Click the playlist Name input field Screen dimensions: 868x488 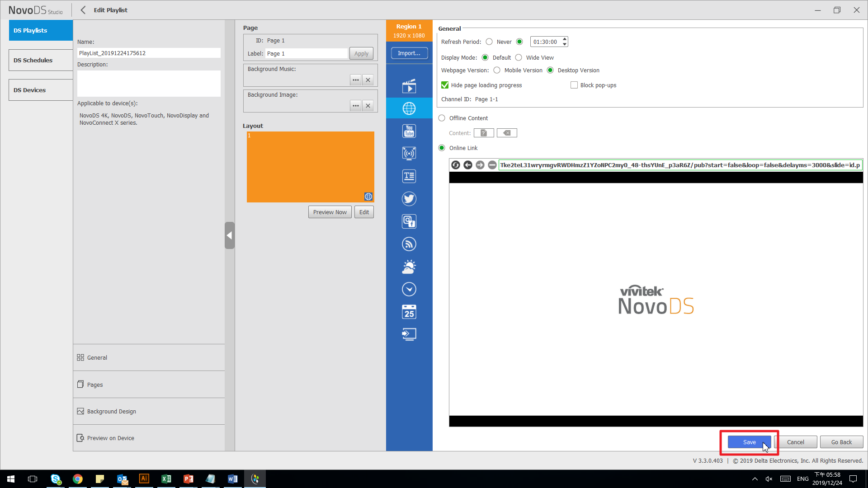[x=149, y=53]
